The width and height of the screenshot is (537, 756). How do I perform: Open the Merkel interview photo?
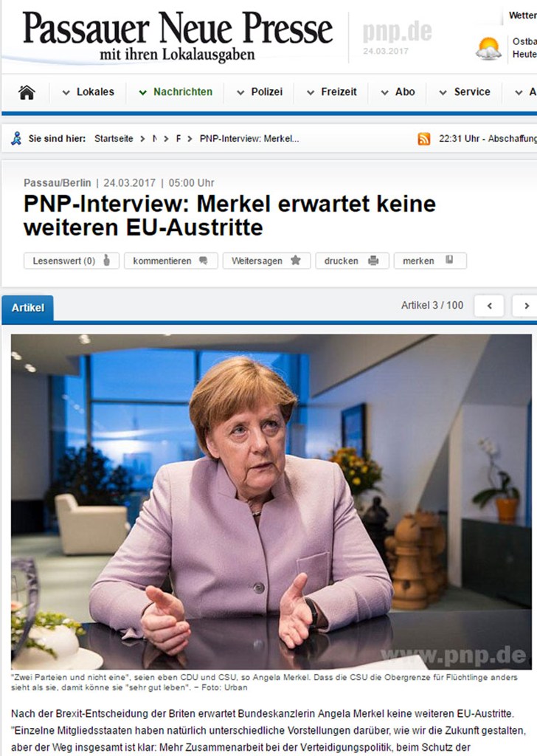point(271,502)
